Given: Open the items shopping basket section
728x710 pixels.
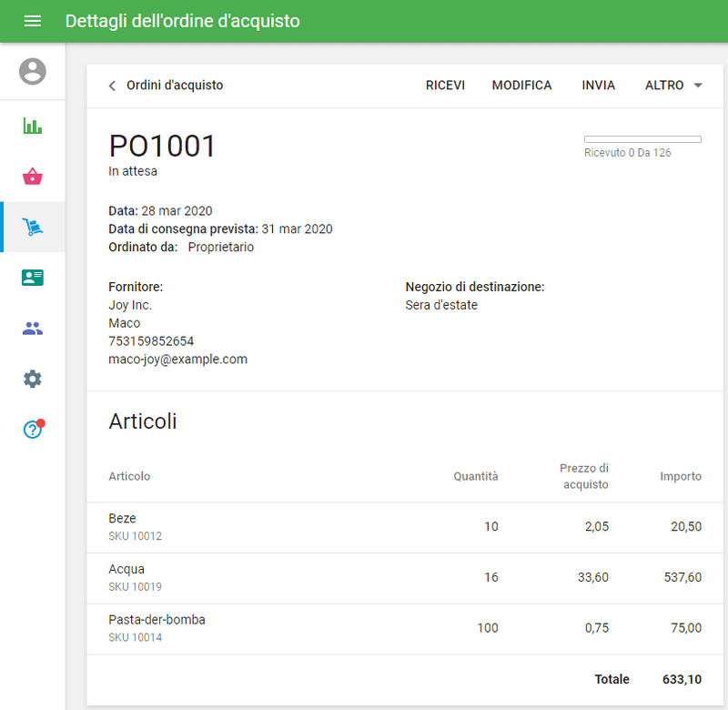Looking at the screenshot, I should (x=33, y=177).
